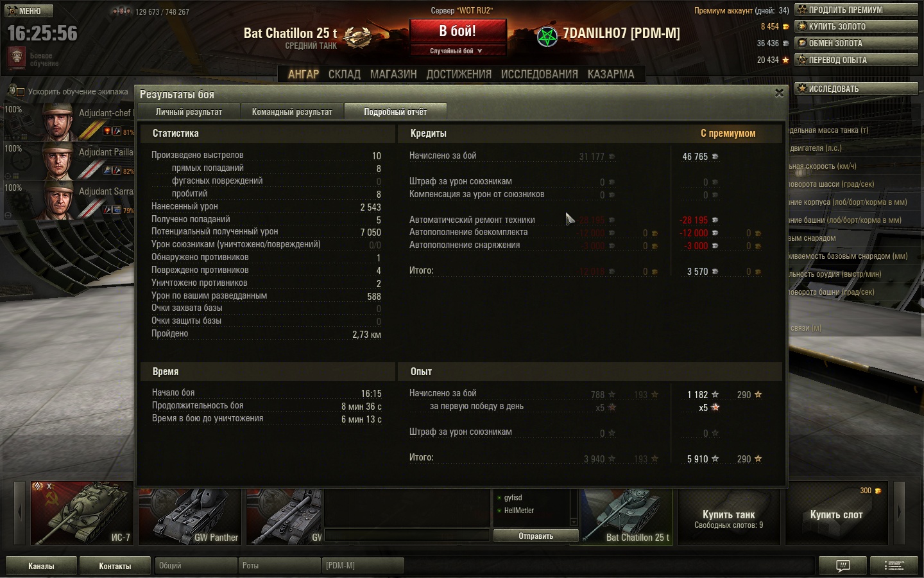Open the ИССЛЕДОВАНИЯ menu section
This screenshot has height=578, width=924.
coord(539,74)
